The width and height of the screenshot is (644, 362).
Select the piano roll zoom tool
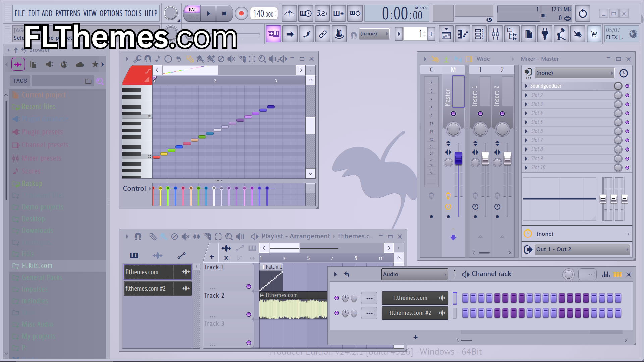262,59
